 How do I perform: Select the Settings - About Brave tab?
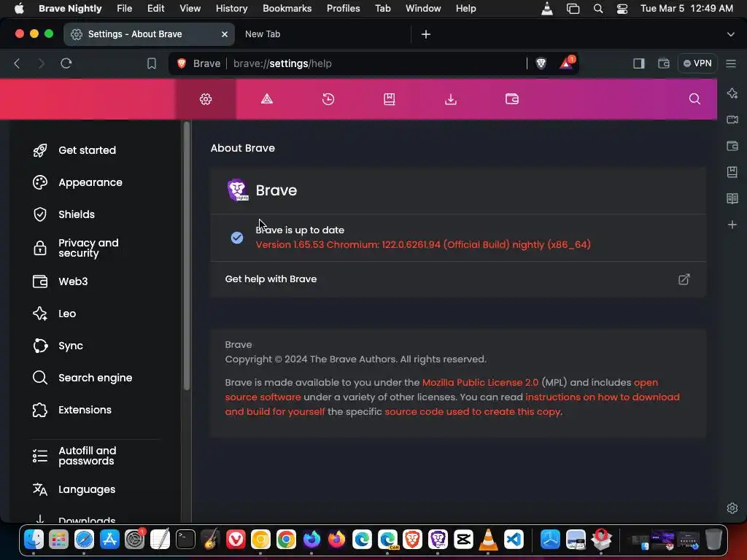149,34
